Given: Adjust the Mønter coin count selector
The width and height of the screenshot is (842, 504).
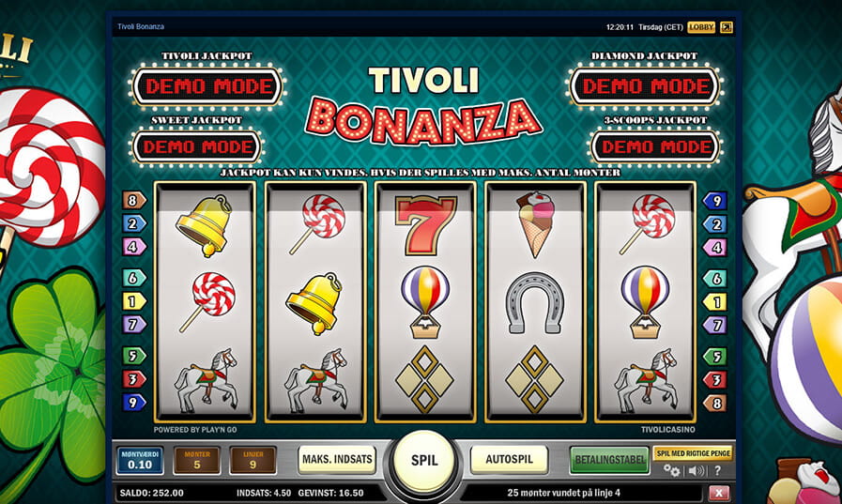Looking at the screenshot, I should pos(197,460).
